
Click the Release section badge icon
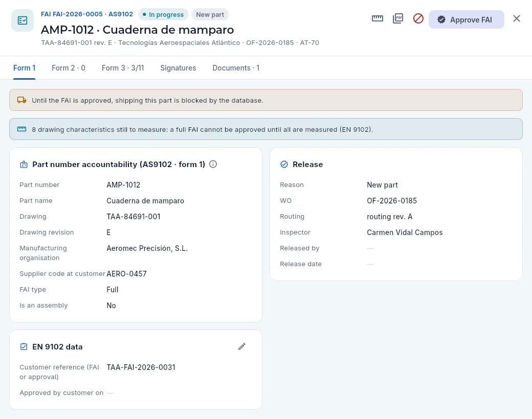284,165
